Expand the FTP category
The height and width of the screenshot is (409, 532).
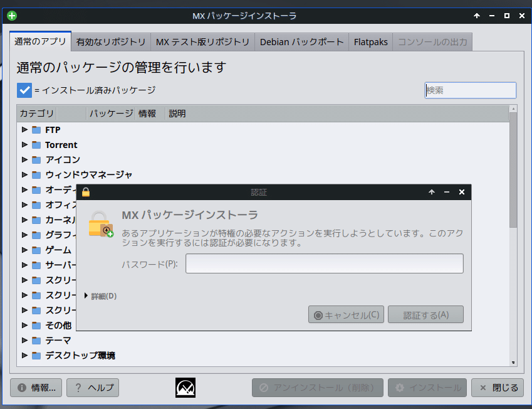click(24, 129)
